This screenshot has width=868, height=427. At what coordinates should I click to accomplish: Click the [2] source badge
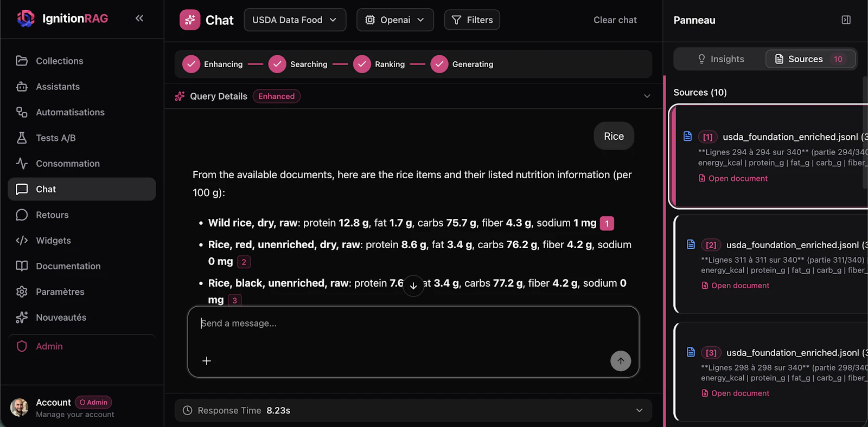711,245
